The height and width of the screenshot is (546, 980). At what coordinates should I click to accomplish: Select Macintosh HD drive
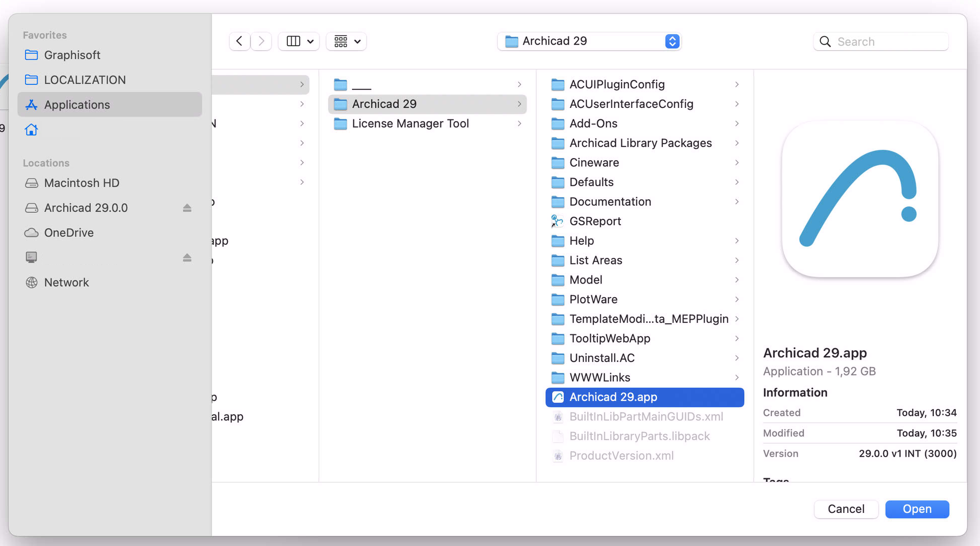pyautogui.click(x=81, y=183)
